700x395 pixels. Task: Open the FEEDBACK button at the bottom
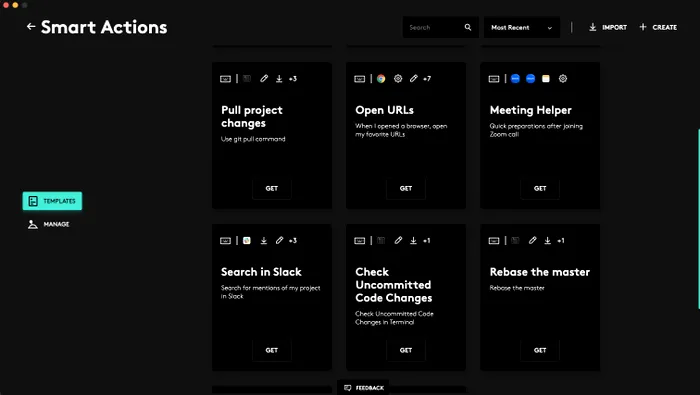pyautogui.click(x=364, y=387)
